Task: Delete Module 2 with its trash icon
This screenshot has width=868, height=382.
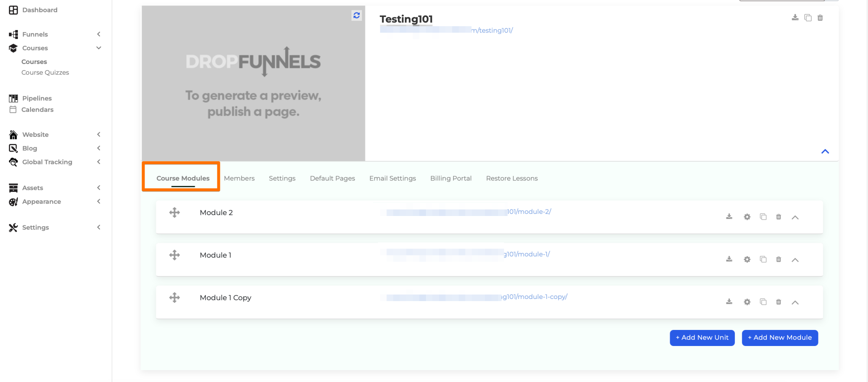Action: click(779, 216)
